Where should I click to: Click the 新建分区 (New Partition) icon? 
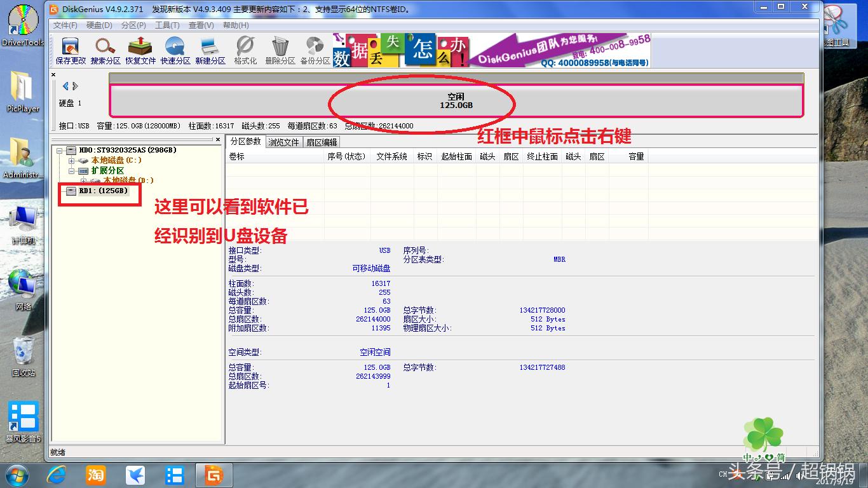[x=208, y=50]
